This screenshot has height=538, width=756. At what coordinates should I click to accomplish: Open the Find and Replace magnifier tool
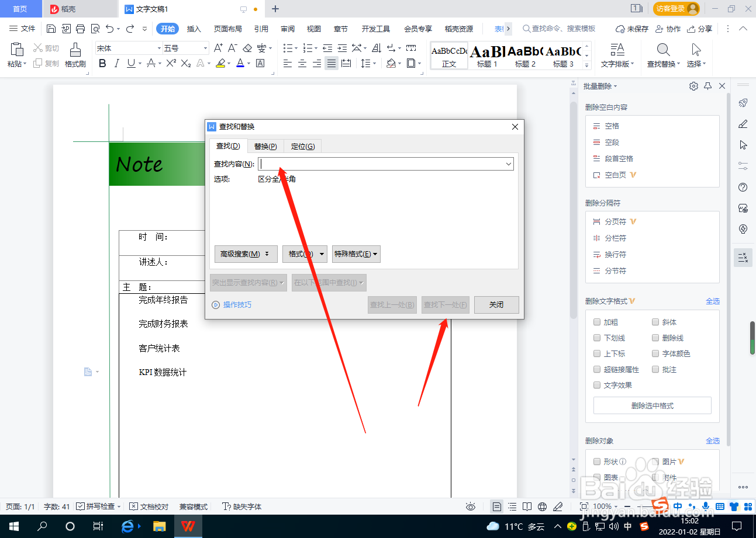point(663,50)
